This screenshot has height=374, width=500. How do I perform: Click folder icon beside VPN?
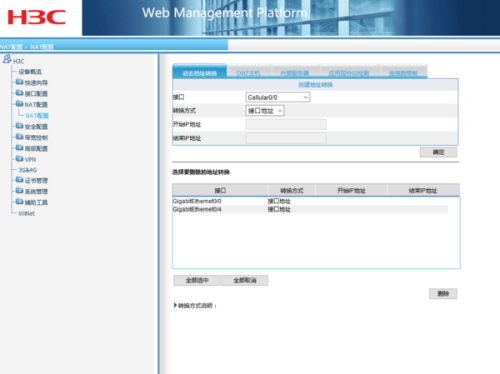(20, 158)
